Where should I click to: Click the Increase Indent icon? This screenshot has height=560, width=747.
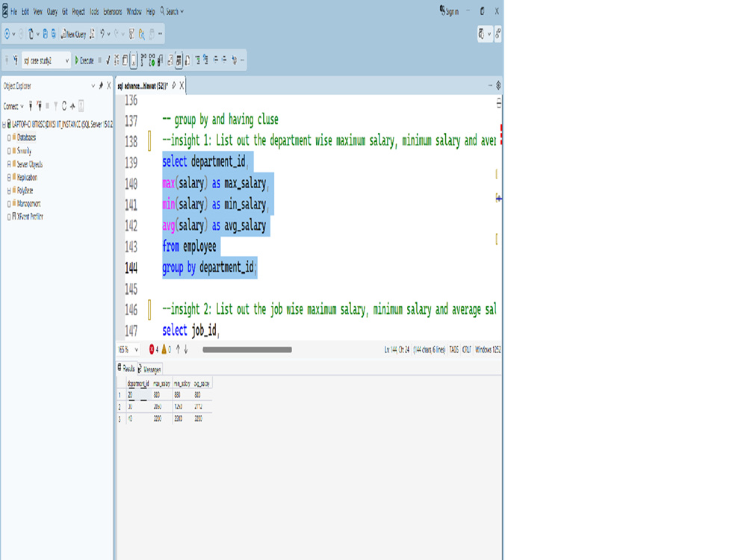point(224,60)
